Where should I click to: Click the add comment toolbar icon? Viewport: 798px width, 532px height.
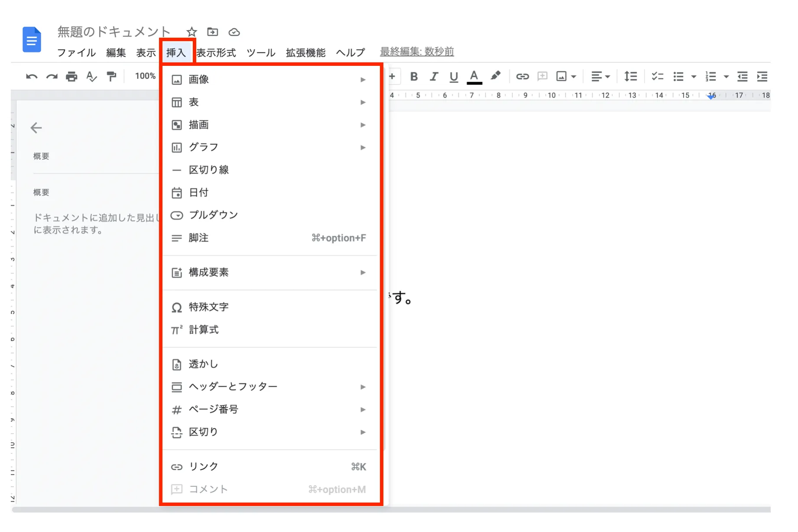coord(542,77)
